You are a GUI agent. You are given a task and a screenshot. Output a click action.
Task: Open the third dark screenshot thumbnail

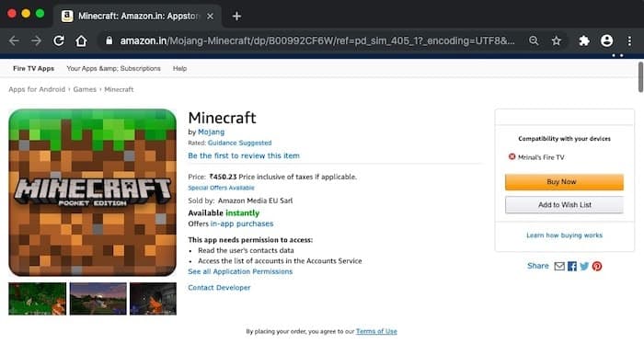point(154,298)
